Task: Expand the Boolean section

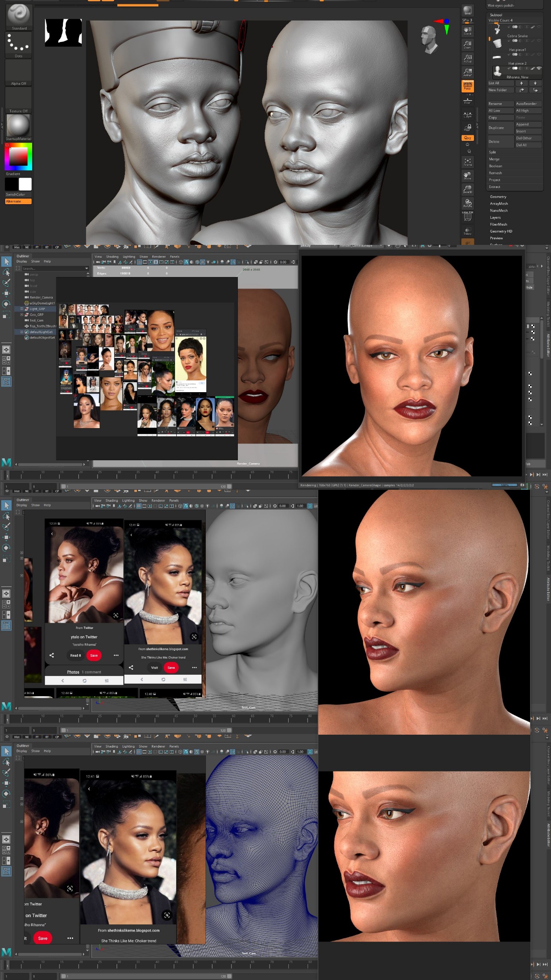Action: point(495,166)
